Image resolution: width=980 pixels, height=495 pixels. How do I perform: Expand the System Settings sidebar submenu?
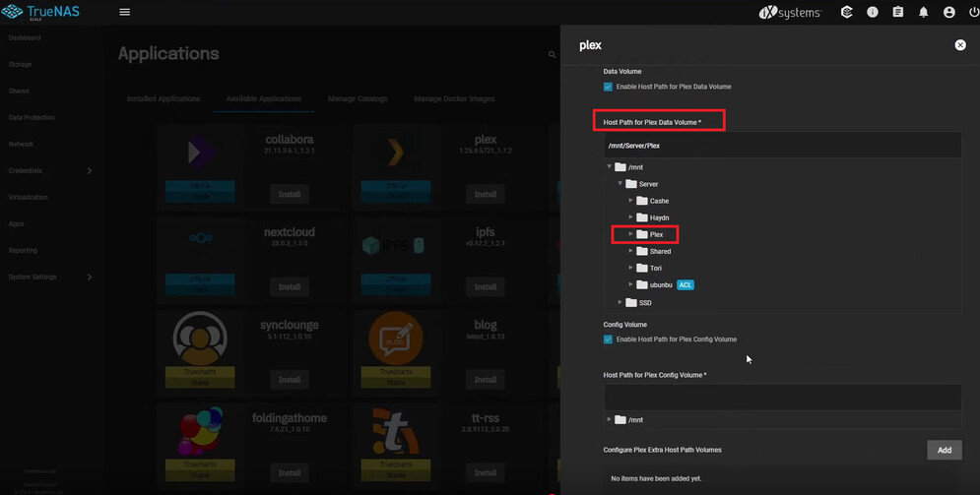tap(89, 277)
